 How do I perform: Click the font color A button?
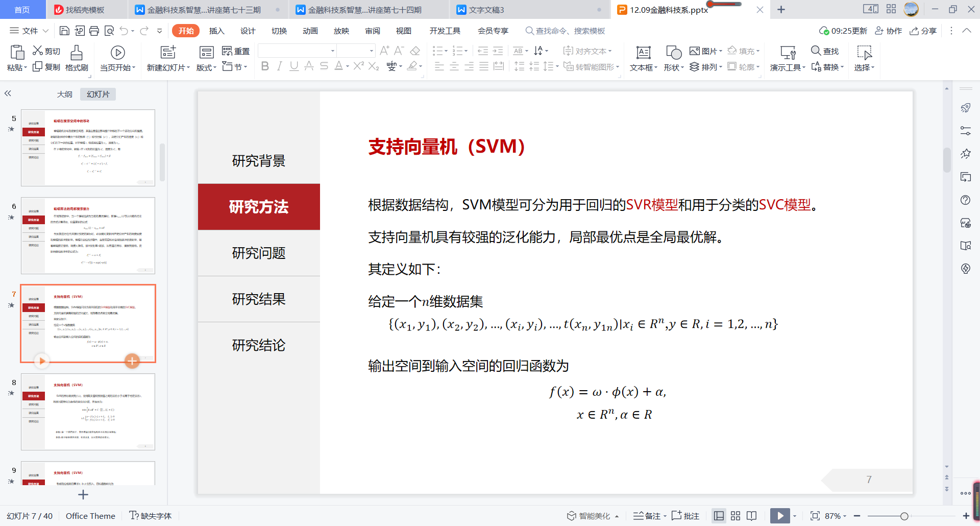click(338, 66)
